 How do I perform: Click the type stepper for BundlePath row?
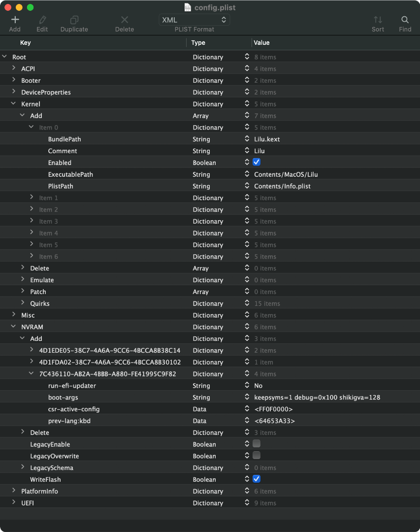pyautogui.click(x=247, y=139)
